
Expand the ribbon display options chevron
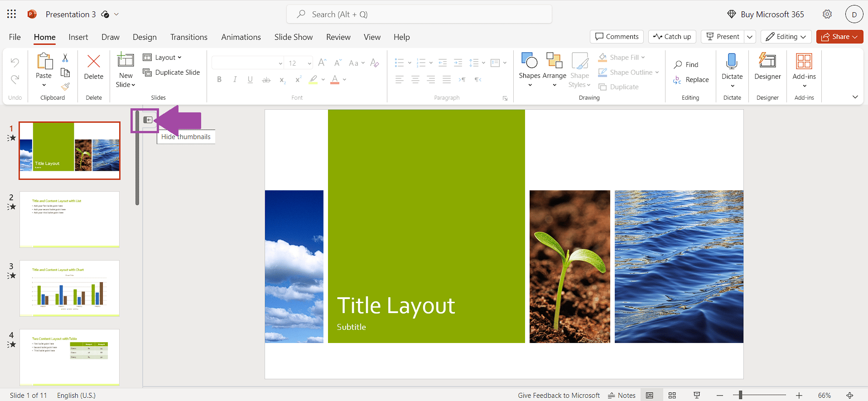[x=855, y=97]
